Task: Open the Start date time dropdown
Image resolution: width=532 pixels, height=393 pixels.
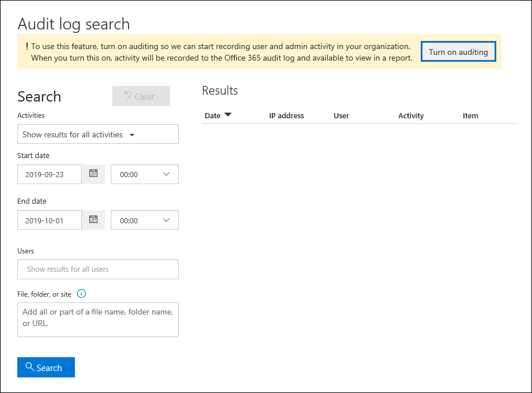Action: click(144, 174)
